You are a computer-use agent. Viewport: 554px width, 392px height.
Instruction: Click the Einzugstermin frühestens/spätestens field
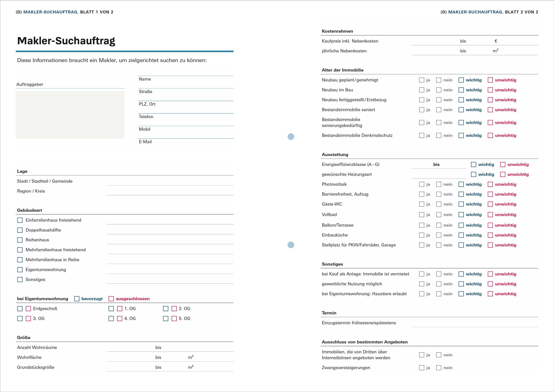coord(475,323)
